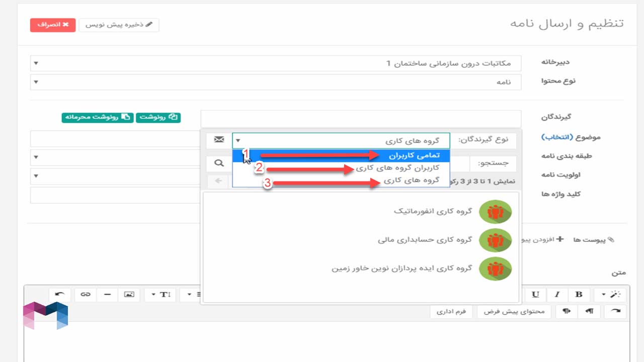Choose the last option گروه های کاری in list
The height and width of the screenshot is (362, 644).
[341, 180]
